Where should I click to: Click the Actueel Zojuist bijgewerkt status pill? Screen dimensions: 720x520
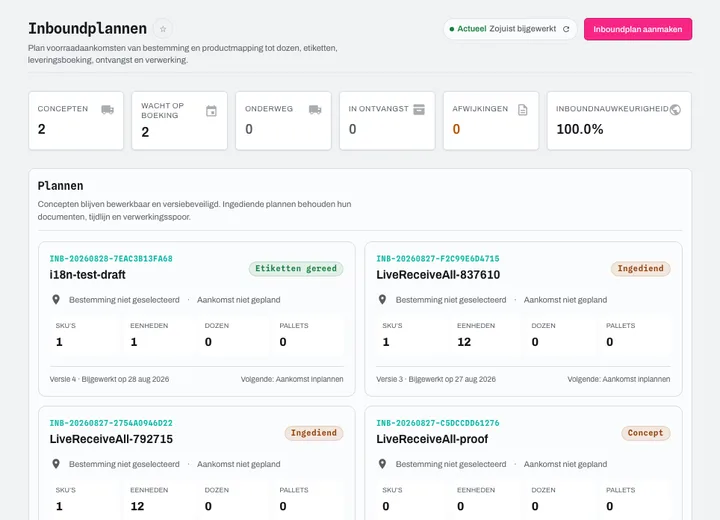(510, 29)
